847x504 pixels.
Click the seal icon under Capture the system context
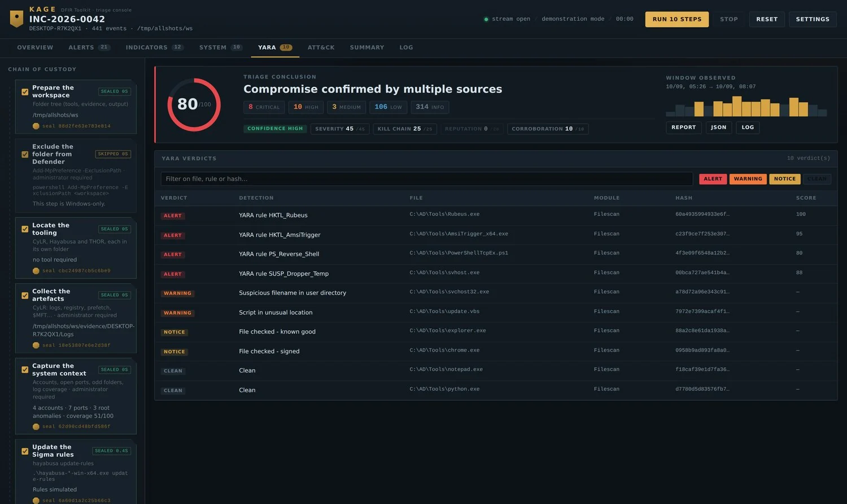36,426
